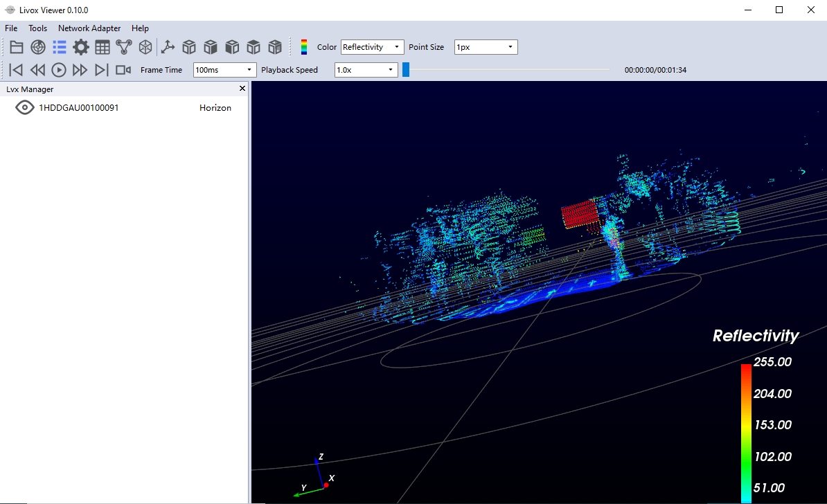The height and width of the screenshot is (504, 827).
Task: Click the 51.00 legend value
Action: tap(768, 487)
